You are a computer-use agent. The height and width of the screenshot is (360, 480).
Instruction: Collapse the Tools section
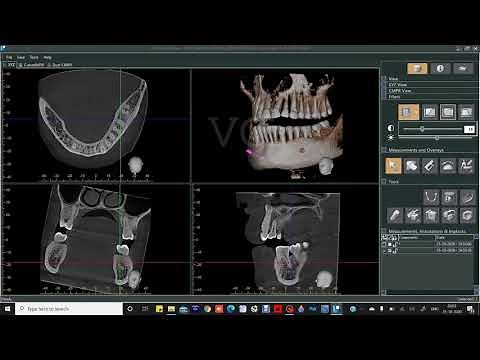pyautogui.click(x=384, y=182)
